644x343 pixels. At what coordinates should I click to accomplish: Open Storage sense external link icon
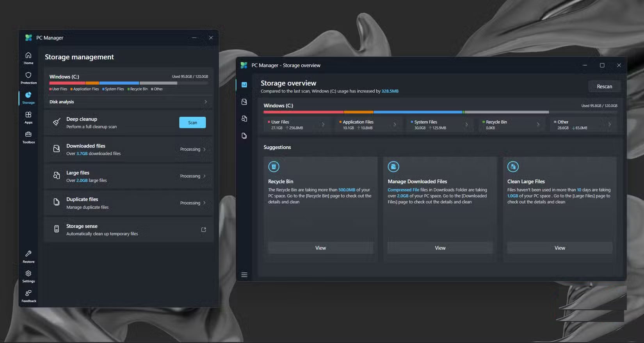[203, 230]
